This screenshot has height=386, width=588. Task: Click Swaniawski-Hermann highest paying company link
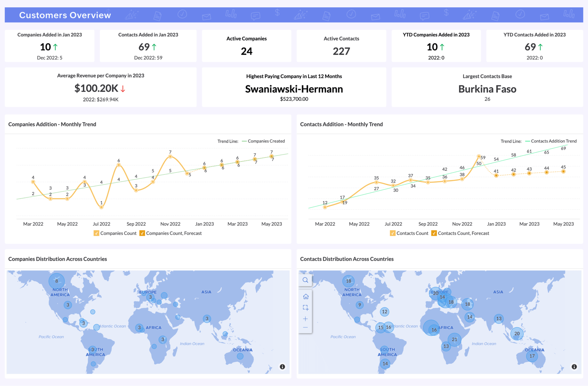294,89
